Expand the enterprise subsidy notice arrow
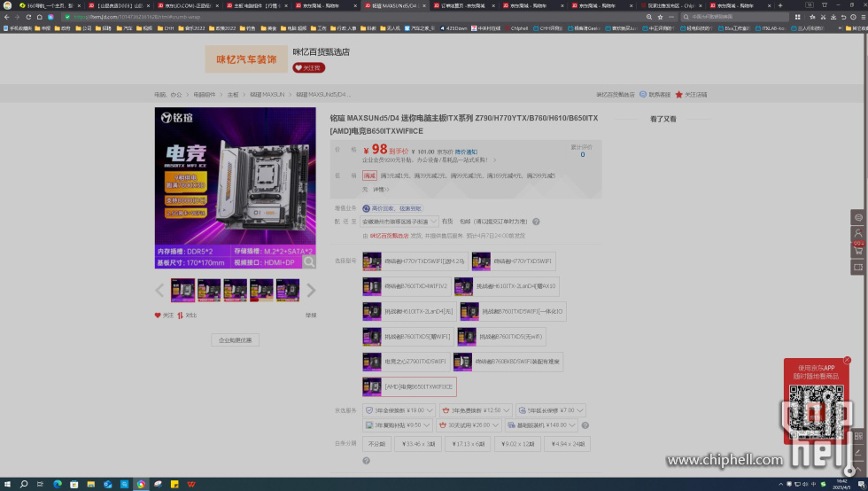Screen dimensions: 868x491 tap(494, 160)
